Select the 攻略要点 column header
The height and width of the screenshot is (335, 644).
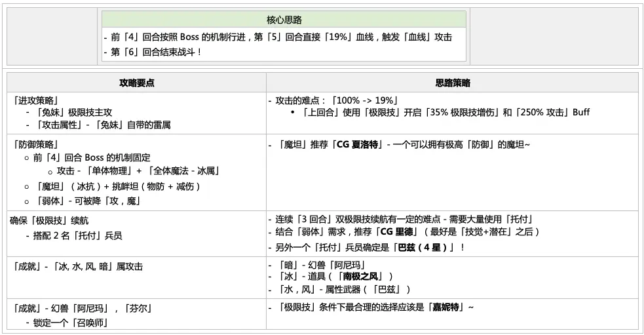point(137,83)
